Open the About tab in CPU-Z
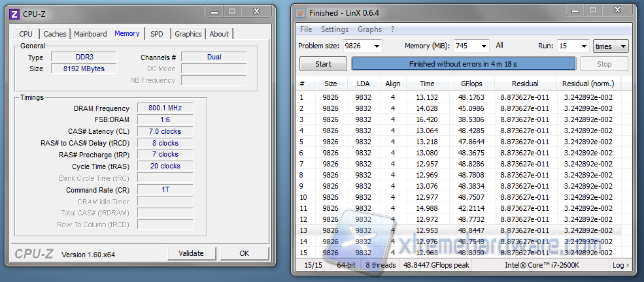The width and height of the screenshot is (644, 282). (x=219, y=34)
